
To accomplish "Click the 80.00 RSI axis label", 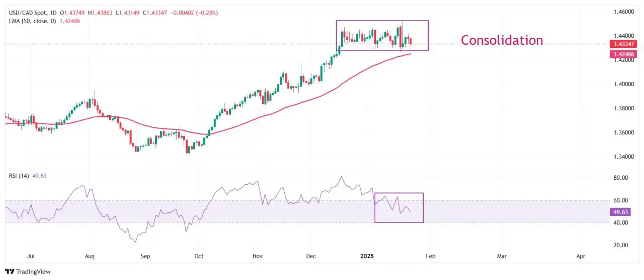I will [620, 178].
